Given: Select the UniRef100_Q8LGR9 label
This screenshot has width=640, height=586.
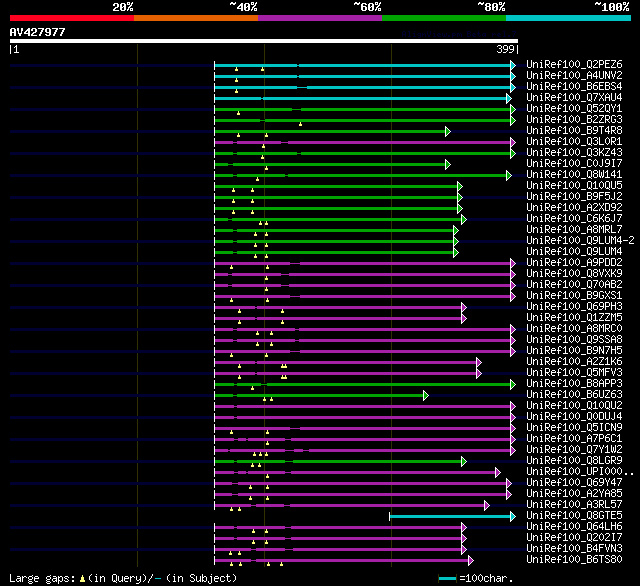Looking at the screenshot, I should point(574,461).
